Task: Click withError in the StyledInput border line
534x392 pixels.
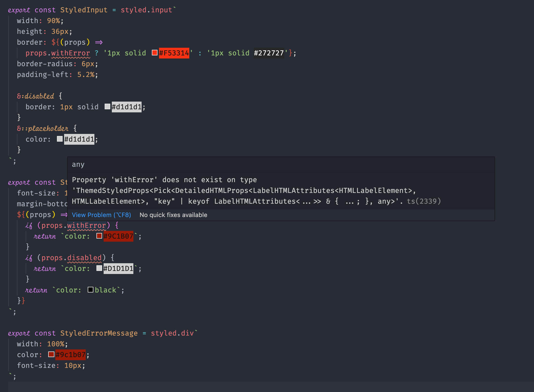Action: coord(71,53)
